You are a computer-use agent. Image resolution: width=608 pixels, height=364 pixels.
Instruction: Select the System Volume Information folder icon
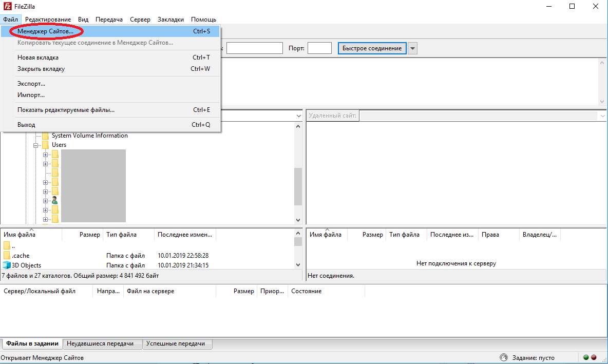(45, 136)
